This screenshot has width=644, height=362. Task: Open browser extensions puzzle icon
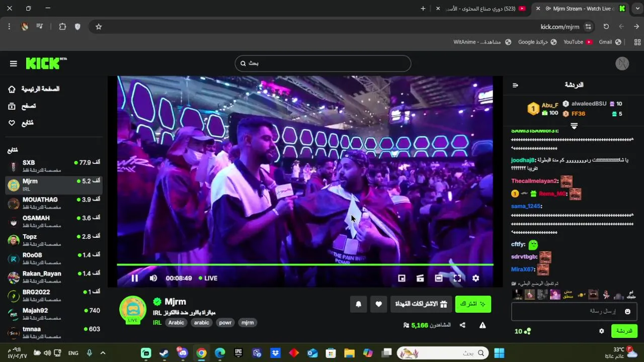[x=62, y=27]
